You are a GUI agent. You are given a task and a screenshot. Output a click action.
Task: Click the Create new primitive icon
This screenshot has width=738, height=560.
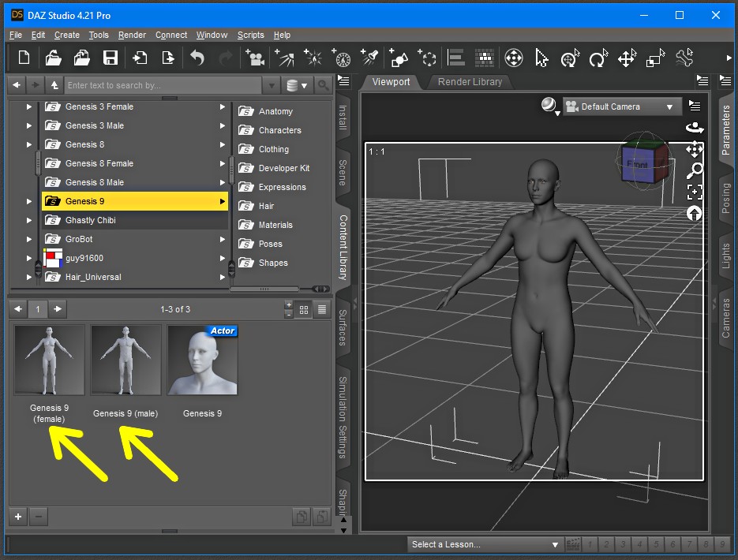399,58
